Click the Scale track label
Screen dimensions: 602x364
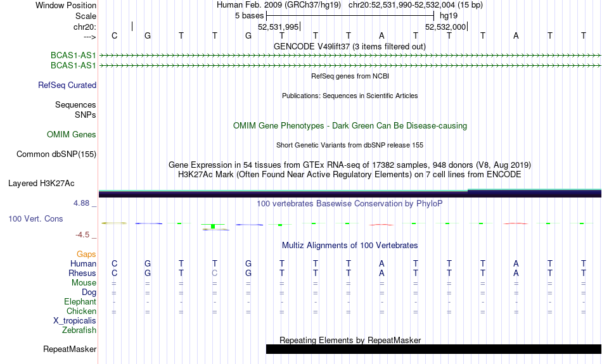point(86,16)
